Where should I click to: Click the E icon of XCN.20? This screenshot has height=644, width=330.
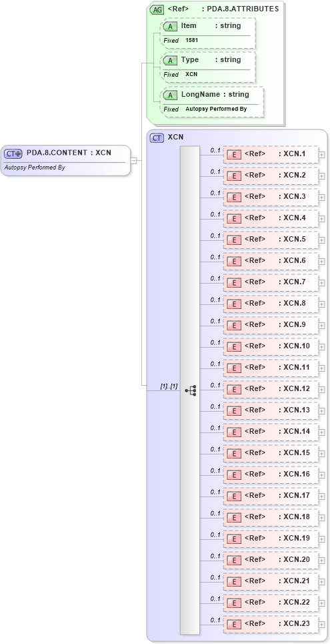[x=234, y=561]
